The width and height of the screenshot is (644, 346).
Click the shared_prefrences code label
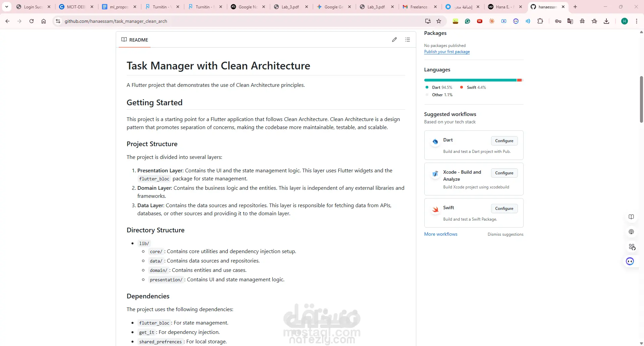(160, 342)
